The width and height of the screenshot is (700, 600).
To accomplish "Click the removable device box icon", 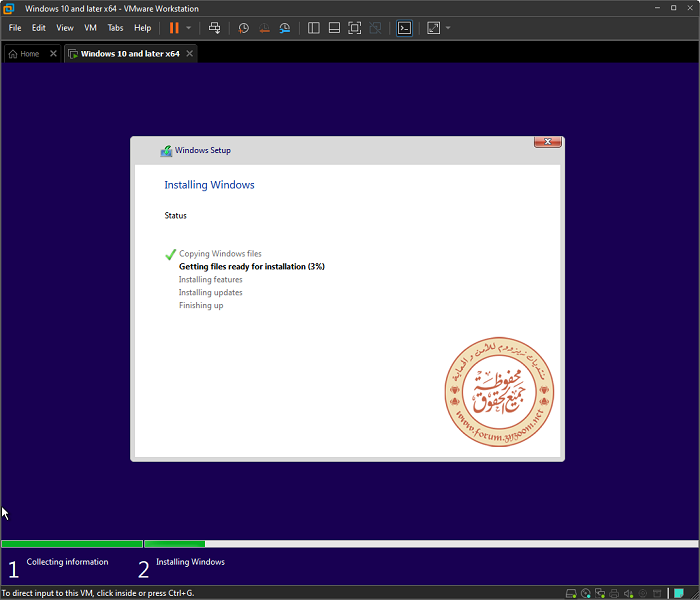I will pos(657,593).
